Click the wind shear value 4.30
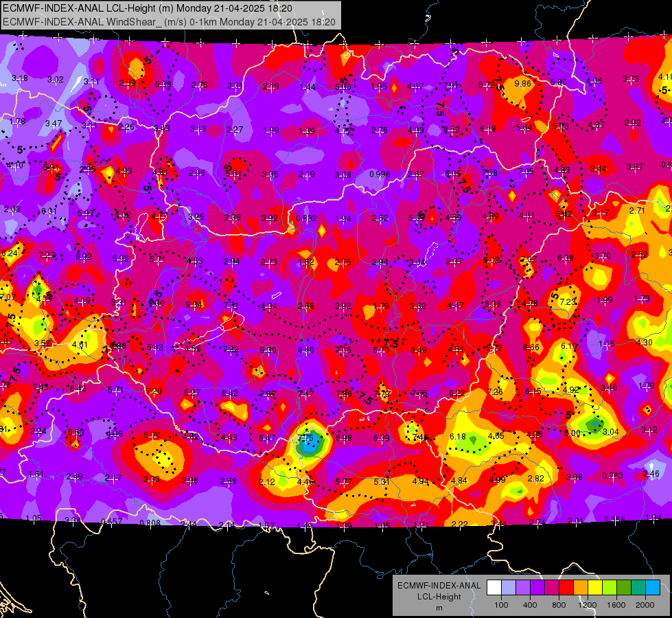 coord(644,343)
